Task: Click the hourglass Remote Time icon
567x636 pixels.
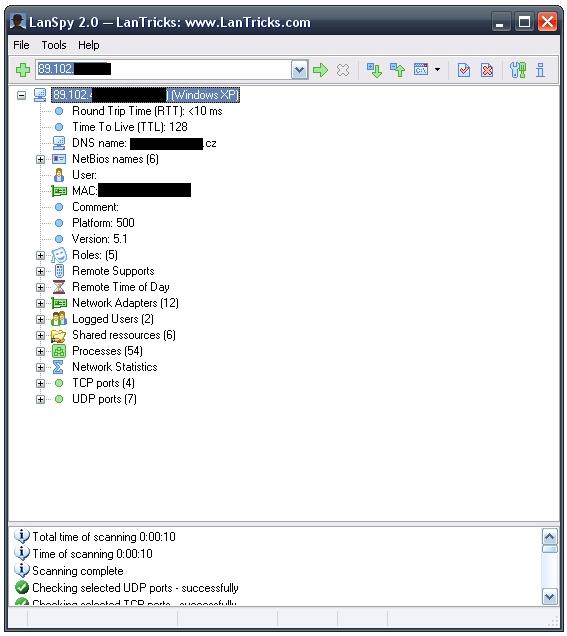Action: click(59, 287)
